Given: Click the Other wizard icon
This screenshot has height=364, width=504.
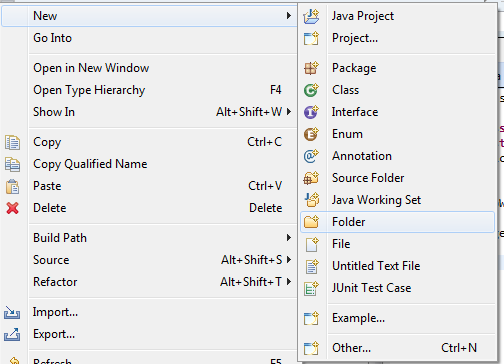Looking at the screenshot, I should click(x=311, y=348).
